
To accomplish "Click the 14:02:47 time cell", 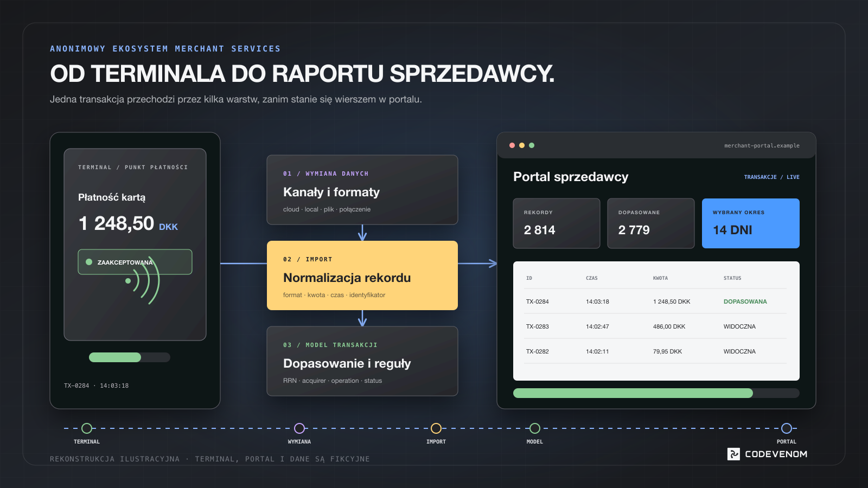I will pyautogui.click(x=597, y=326).
